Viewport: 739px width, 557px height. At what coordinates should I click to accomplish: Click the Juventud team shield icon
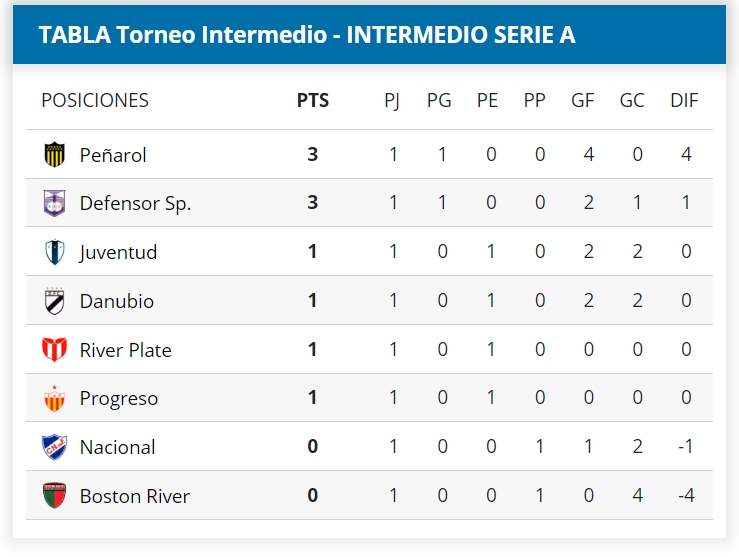pyautogui.click(x=54, y=252)
